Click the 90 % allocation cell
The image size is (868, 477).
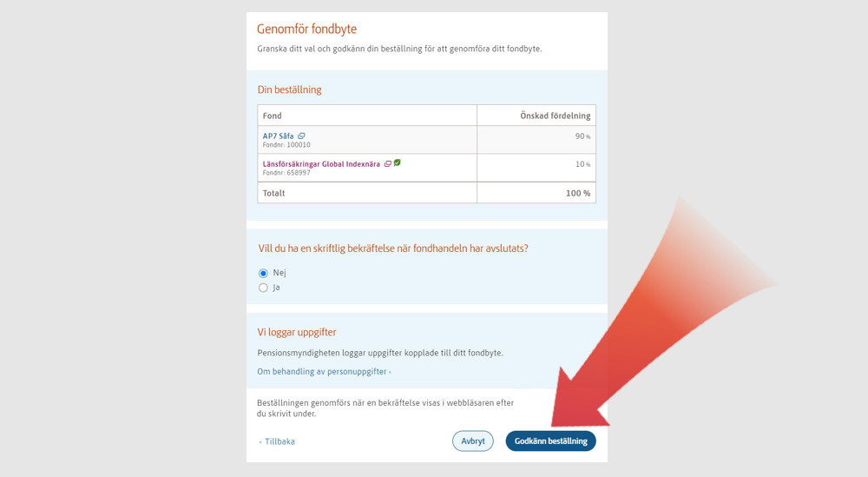coord(582,137)
